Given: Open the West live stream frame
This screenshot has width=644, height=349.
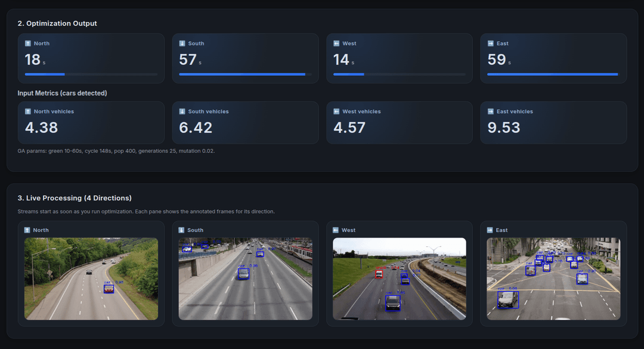Looking at the screenshot, I should click(399, 279).
